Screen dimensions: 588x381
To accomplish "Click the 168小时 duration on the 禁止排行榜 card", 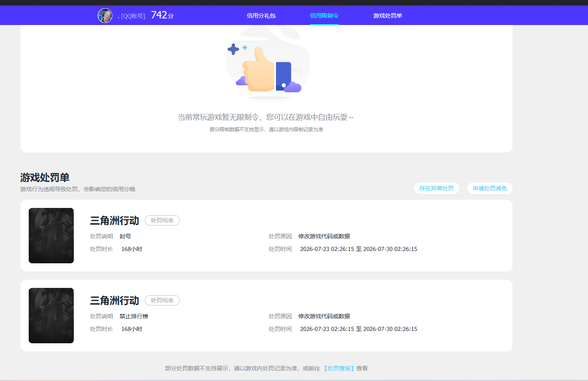I will point(132,329).
